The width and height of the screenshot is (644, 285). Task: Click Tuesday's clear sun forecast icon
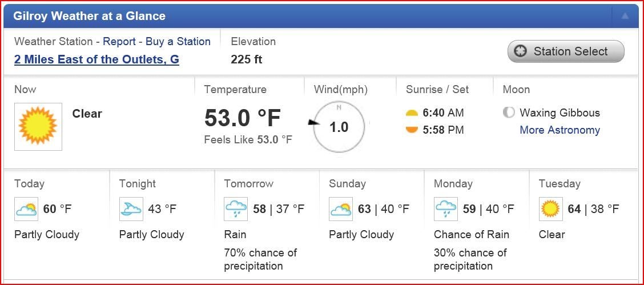(551, 209)
